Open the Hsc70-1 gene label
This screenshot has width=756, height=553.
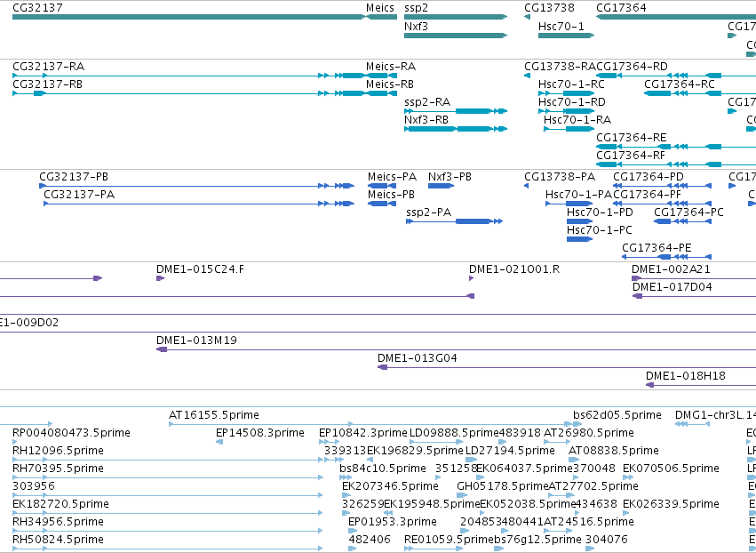pos(561,26)
